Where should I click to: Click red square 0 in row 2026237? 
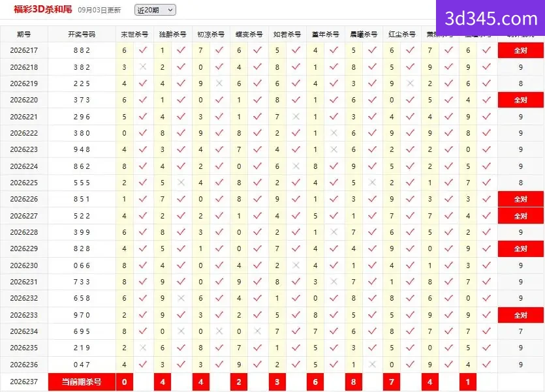[x=125, y=382]
